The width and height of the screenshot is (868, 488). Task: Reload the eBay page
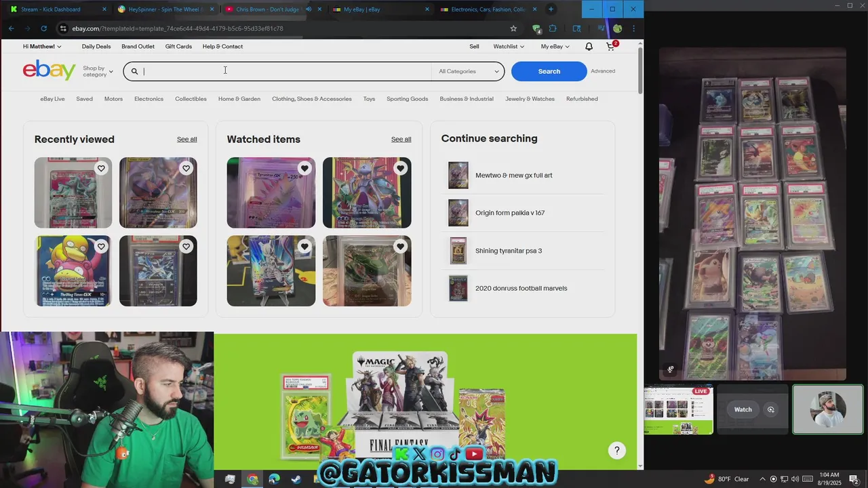coord(43,28)
